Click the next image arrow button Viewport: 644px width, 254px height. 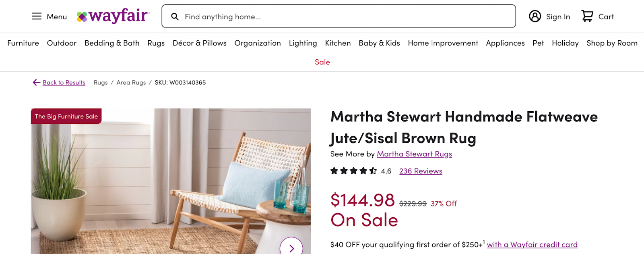[x=291, y=248]
